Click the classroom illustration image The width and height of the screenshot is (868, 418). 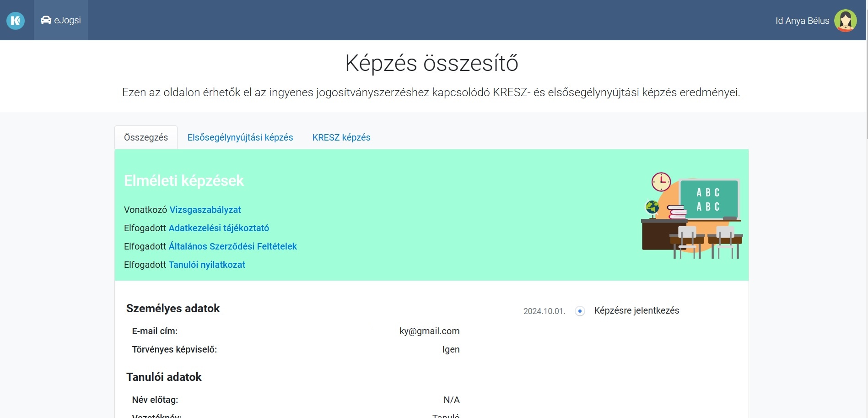pyautogui.click(x=691, y=215)
